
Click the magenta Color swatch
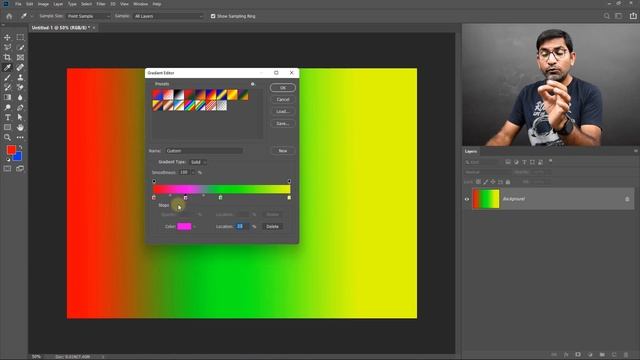184,227
